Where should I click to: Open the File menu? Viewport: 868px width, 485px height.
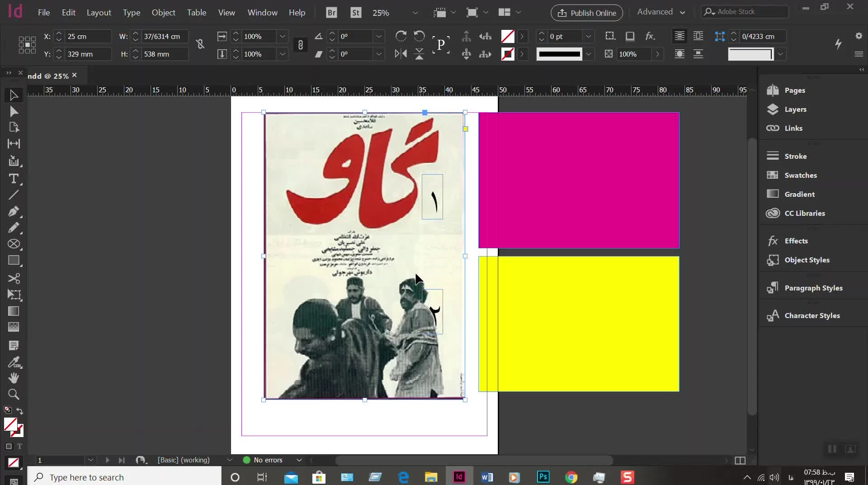(44, 13)
